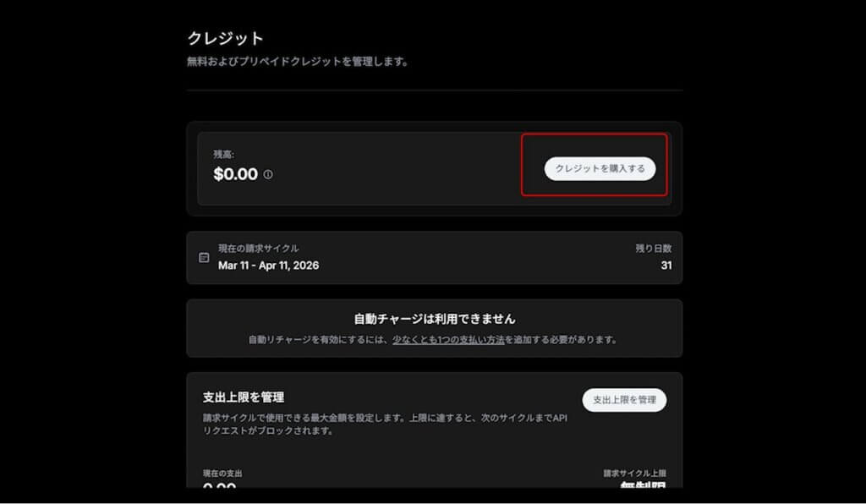Click the 請求サイクル上限 label

(x=634, y=474)
